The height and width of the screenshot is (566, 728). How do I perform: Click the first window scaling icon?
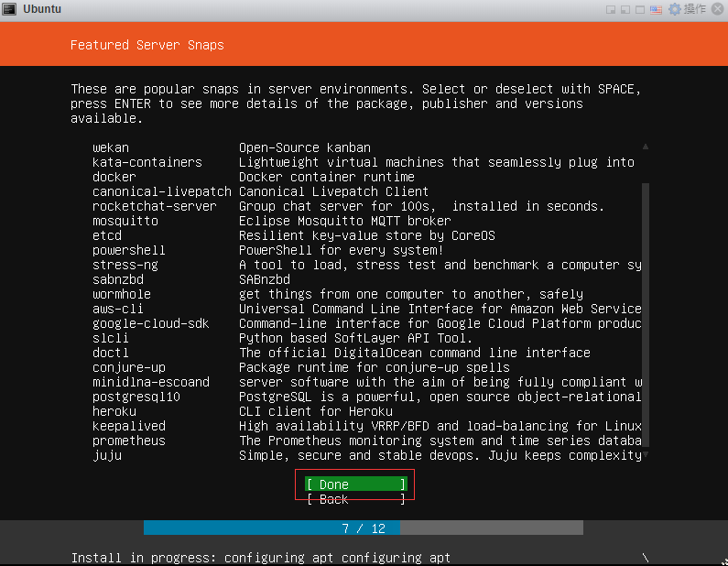[x=611, y=9]
